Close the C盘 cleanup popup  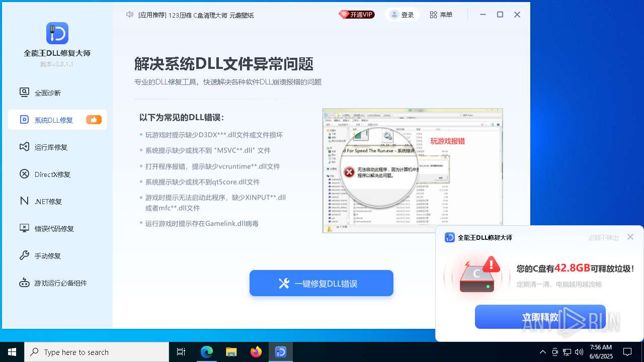coord(630,237)
